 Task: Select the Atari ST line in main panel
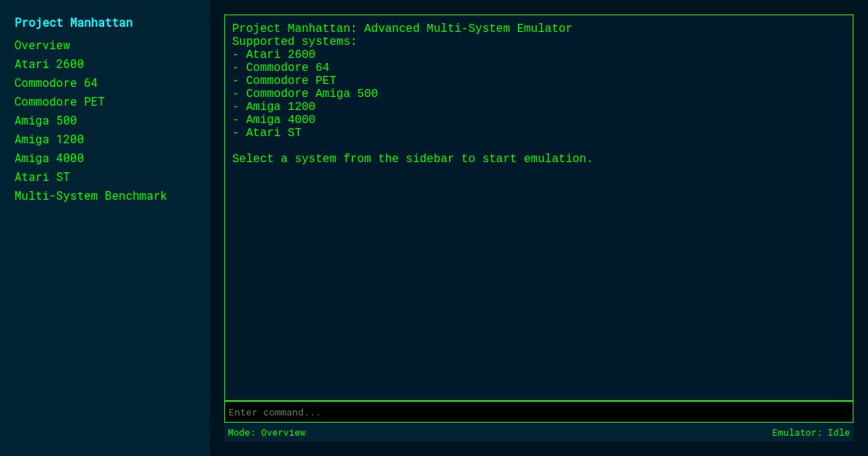268,132
